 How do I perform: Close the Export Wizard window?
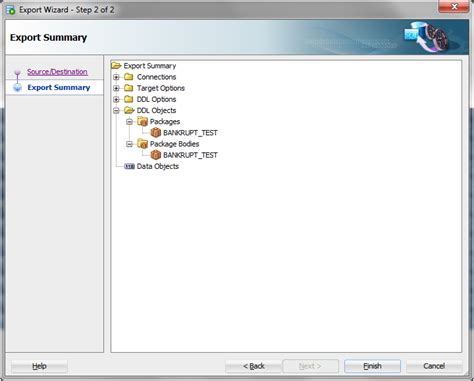[x=454, y=7]
